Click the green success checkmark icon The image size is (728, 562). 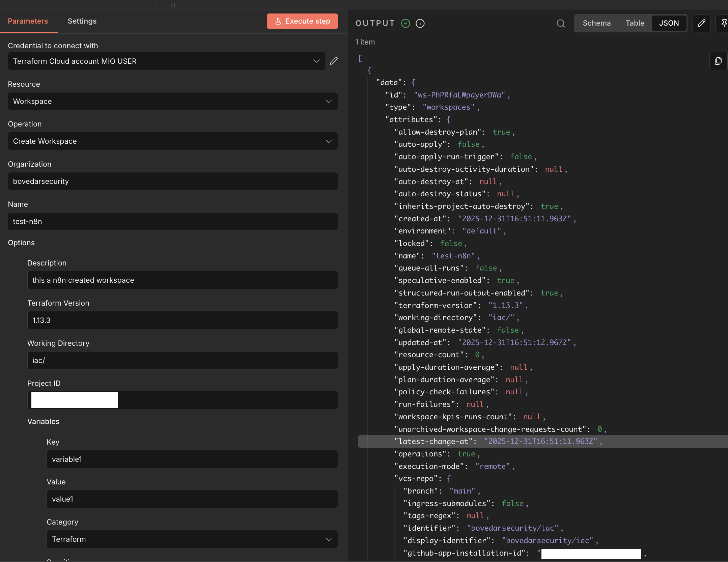pos(405,23)
